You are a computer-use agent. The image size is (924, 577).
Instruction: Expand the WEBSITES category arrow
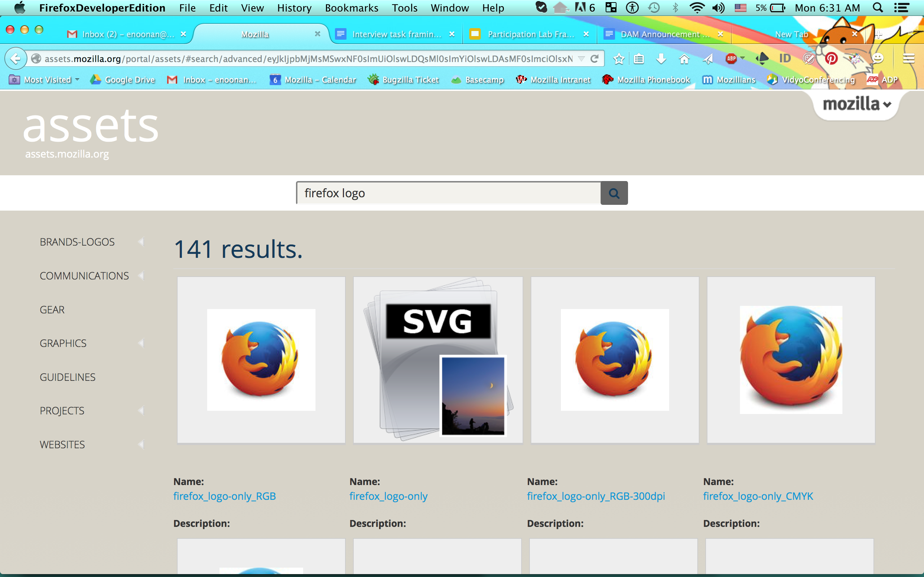coord(141,444)
